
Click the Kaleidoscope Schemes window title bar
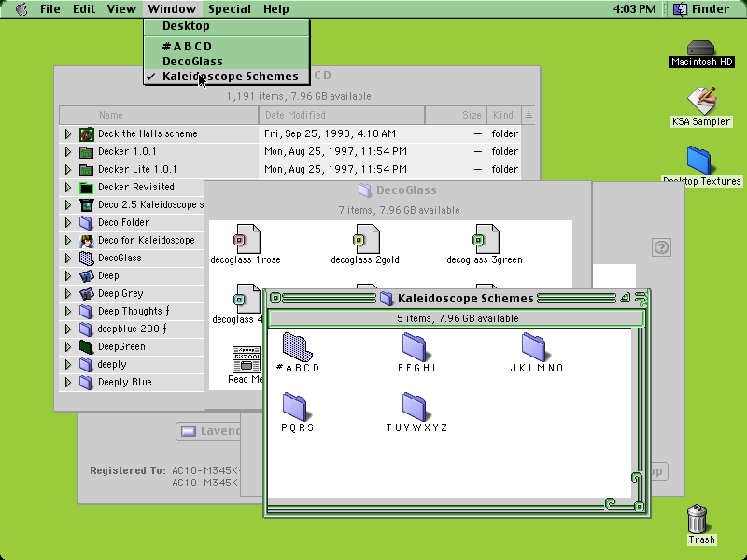coord(457,299)
